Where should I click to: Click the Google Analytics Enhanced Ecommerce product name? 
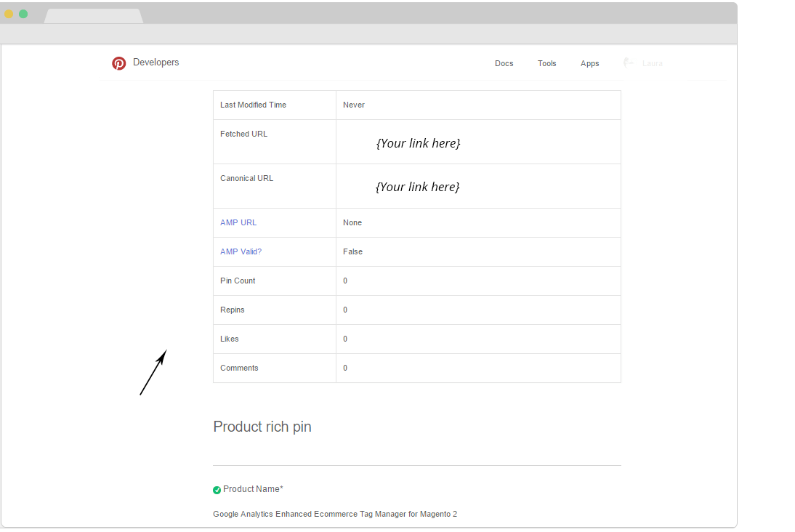click(335, 514)
